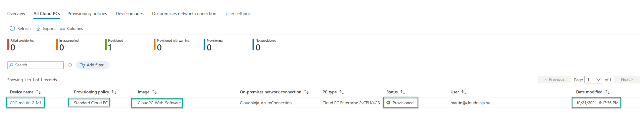Click Add filter button

93,65
